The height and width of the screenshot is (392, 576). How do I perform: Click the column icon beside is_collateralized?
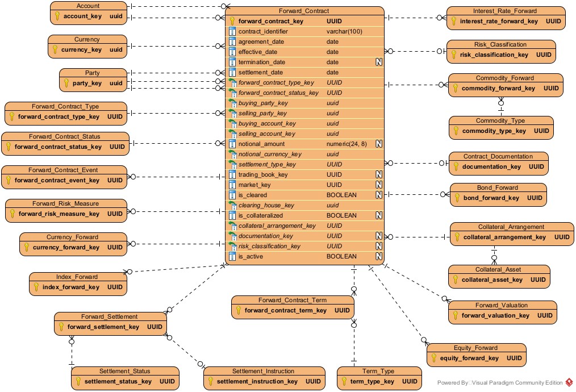click(x=232, y=216)
